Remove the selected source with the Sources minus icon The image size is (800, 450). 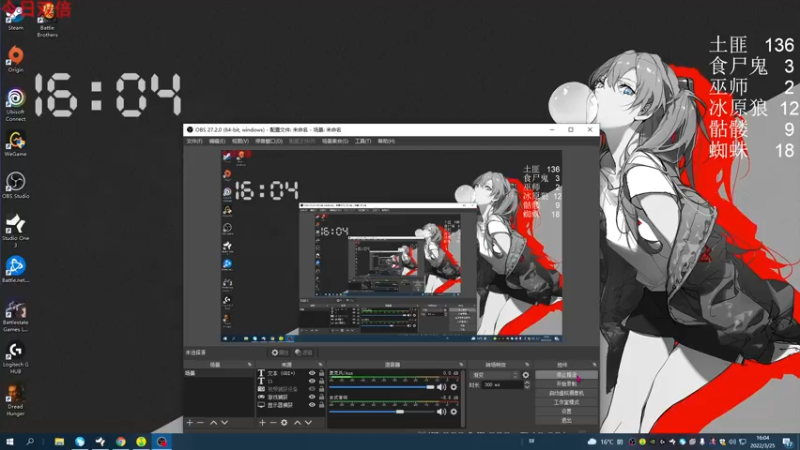(273, 422)
